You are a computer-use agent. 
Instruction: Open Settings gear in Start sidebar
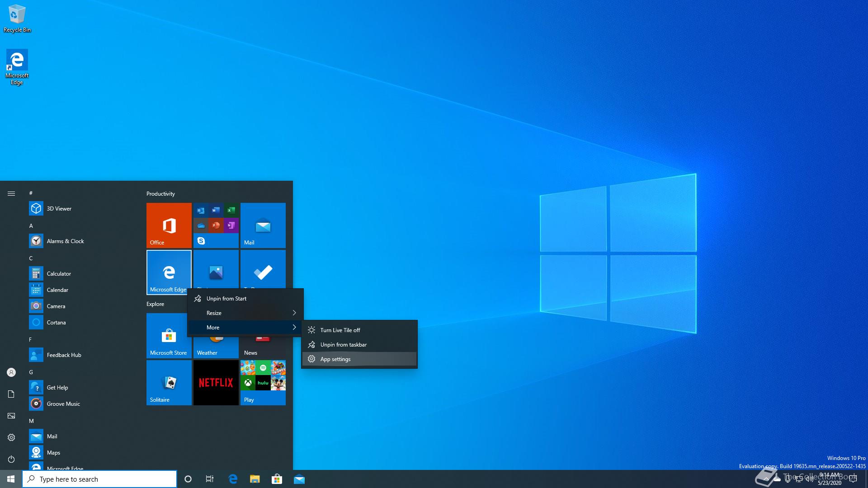[11, 437]
